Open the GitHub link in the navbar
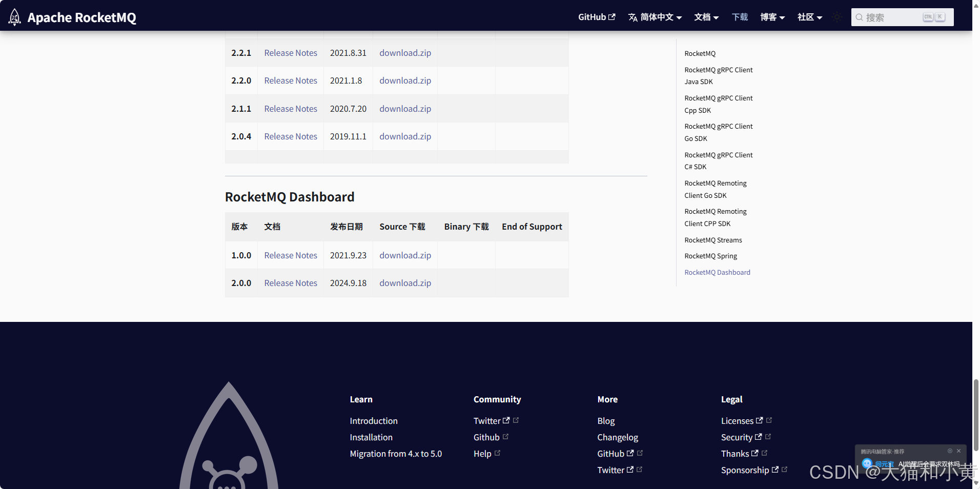980x489 pixels. 597,17
